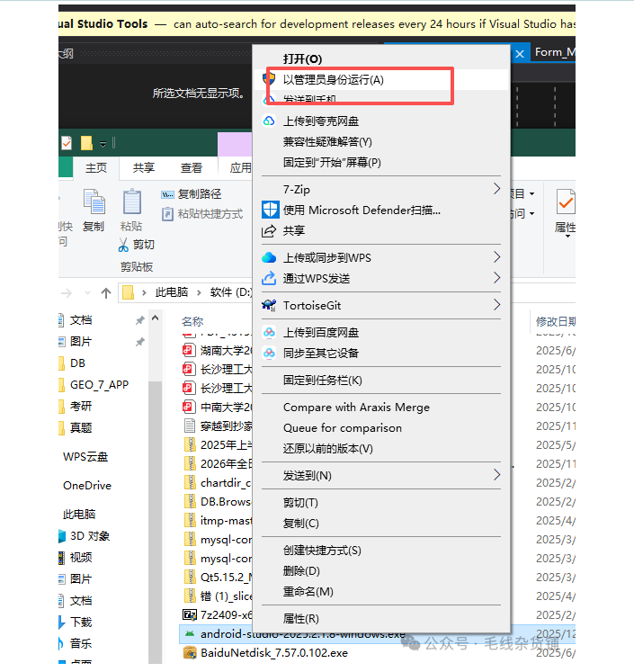Select 重命名(M) in the context menu
Screen dimensions: 634x672
click(308, 591)
